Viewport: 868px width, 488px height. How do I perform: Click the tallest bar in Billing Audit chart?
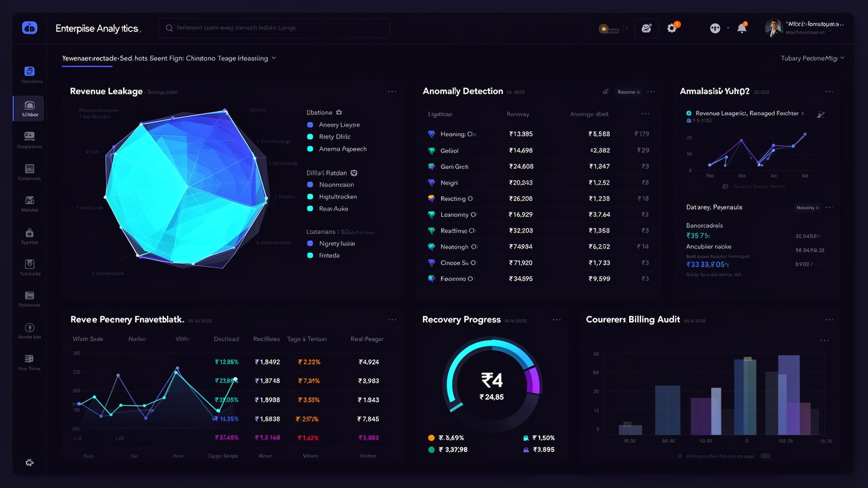coord(788,394)
